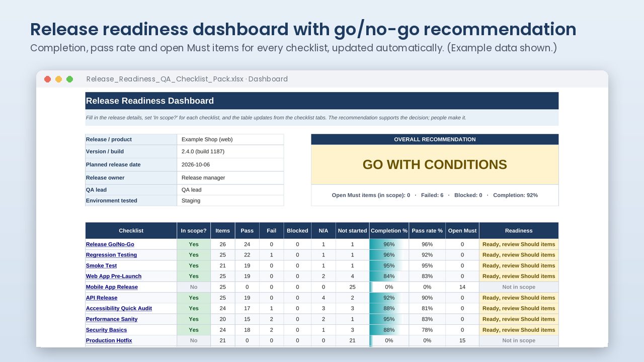Go to the Production Hotfix checklist
Screen dimensions: 644x362
(109, 340)
